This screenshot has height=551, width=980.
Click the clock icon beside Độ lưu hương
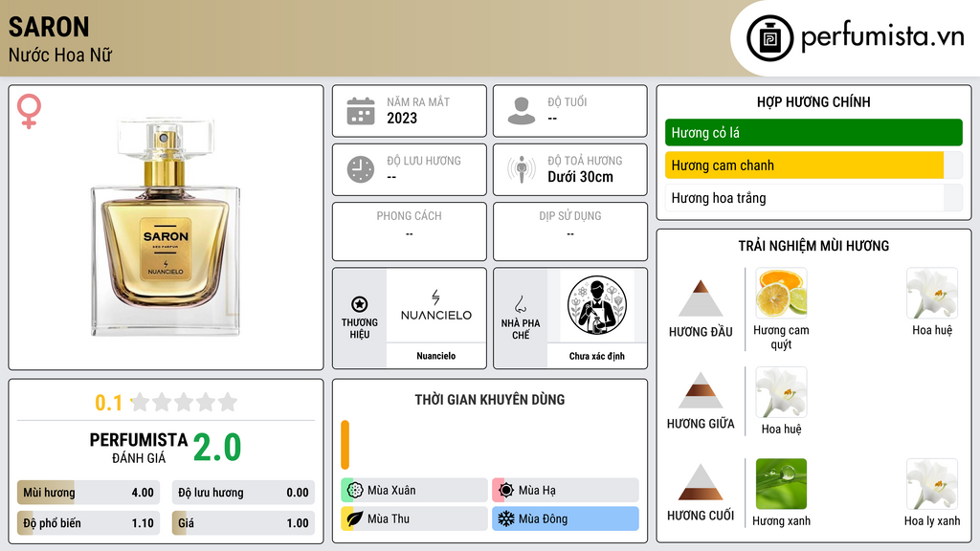361,169
